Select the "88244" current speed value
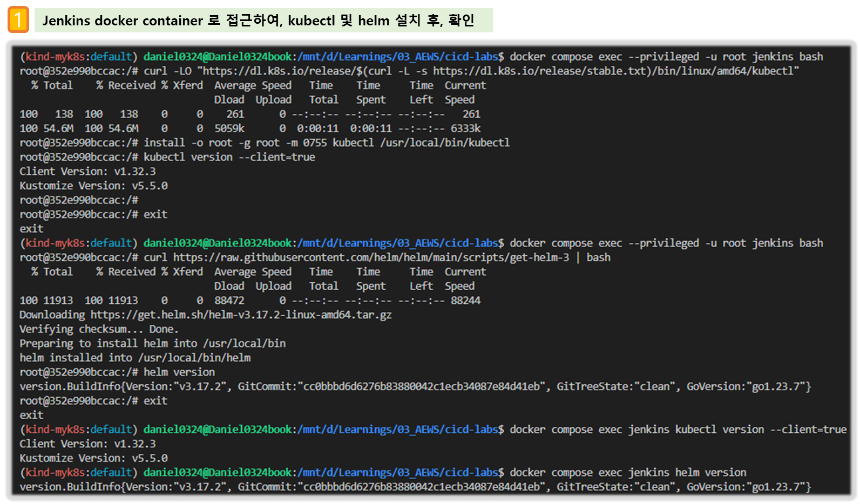860x504 pixels. [x=466, y=301]
